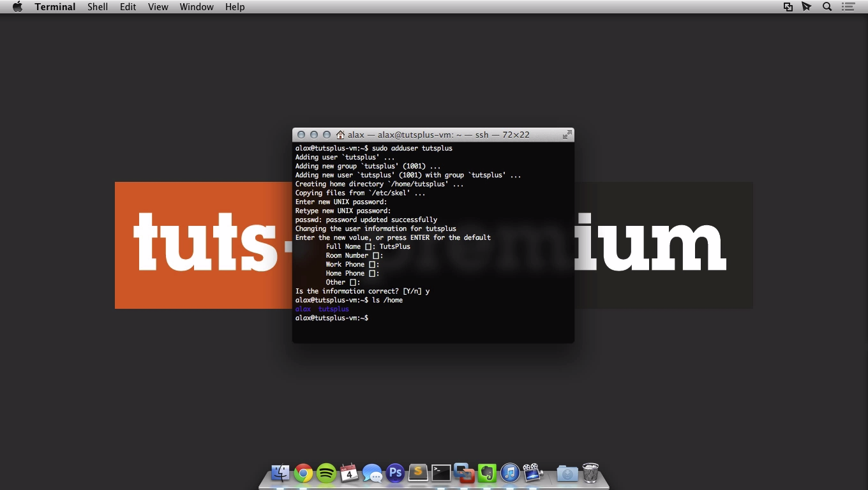868x490 pixels.
Task: Enter full screen using the Terminal window arrows
Action: coord(567,135)
